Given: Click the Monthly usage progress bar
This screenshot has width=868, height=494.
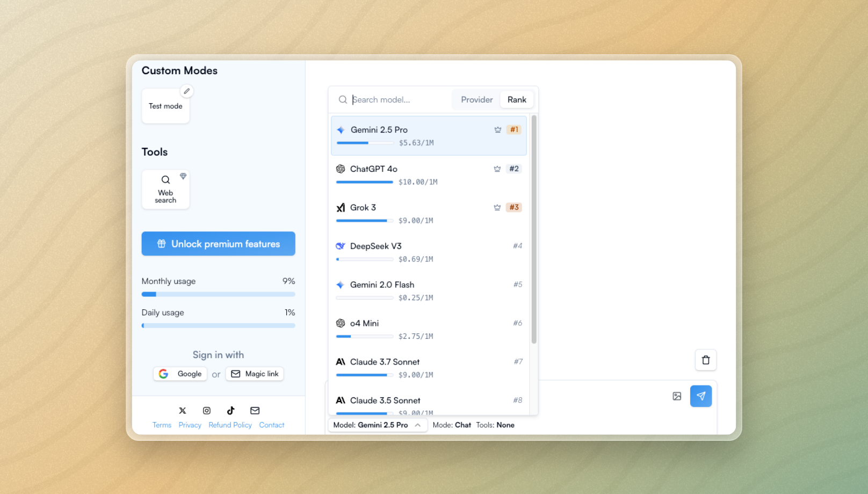Looking at the screenshot, I should (x=218, y=294).
